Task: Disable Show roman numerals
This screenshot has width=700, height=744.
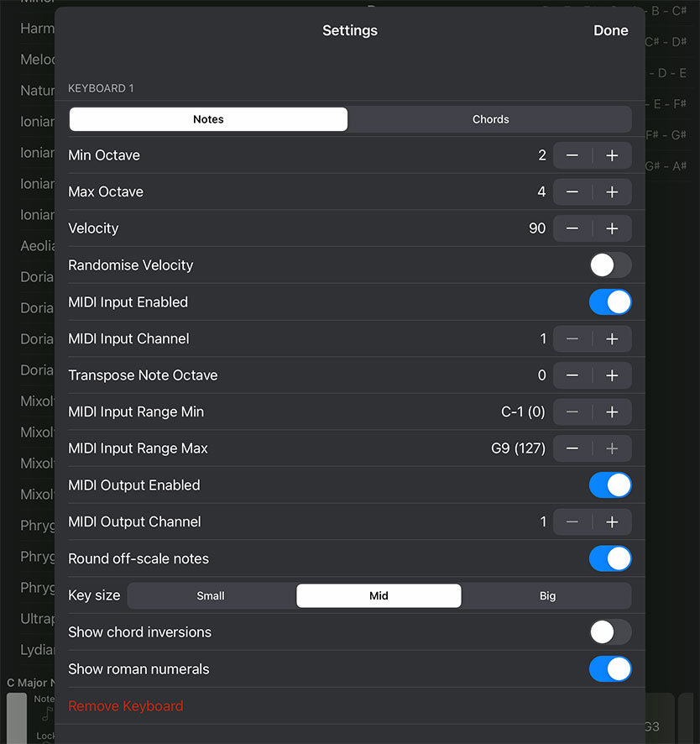Action: (610, 669)
